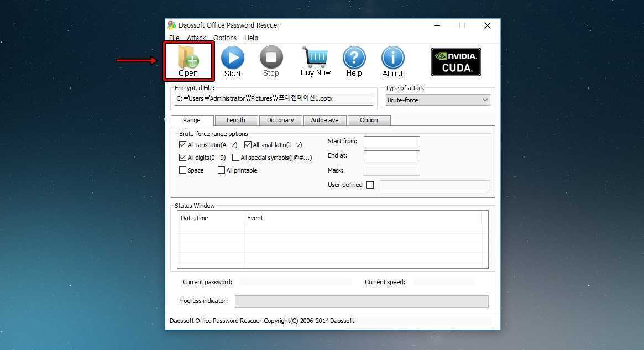Screen dimensions: 644x350
Task: Switch to the Dictionary tab
Action: coord(280,120)
